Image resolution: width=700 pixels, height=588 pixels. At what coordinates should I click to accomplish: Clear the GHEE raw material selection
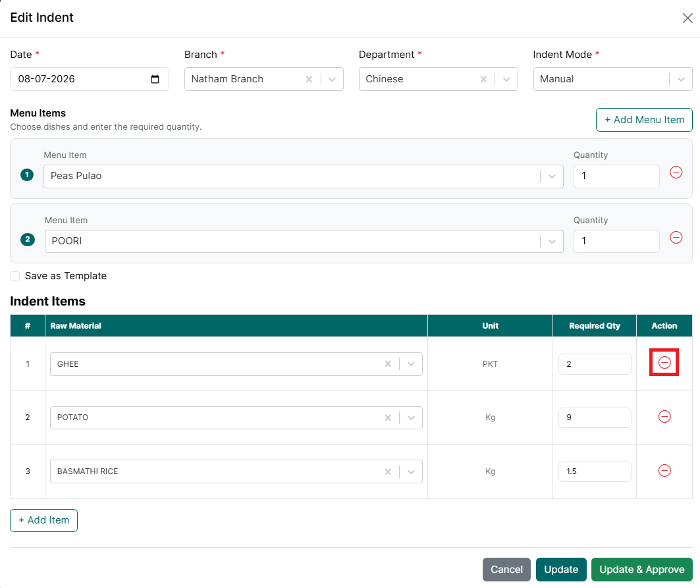tap(388, 364)
